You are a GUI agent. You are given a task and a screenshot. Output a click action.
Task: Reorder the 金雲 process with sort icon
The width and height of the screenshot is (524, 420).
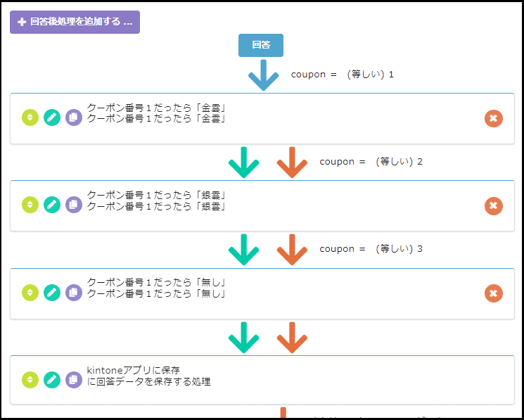point(30,117)
